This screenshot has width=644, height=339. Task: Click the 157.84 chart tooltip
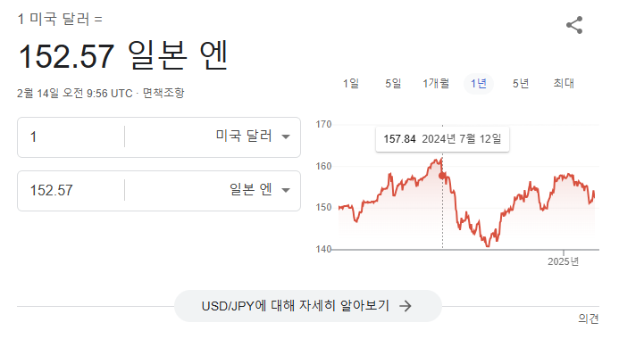click(x=442, y=139)
